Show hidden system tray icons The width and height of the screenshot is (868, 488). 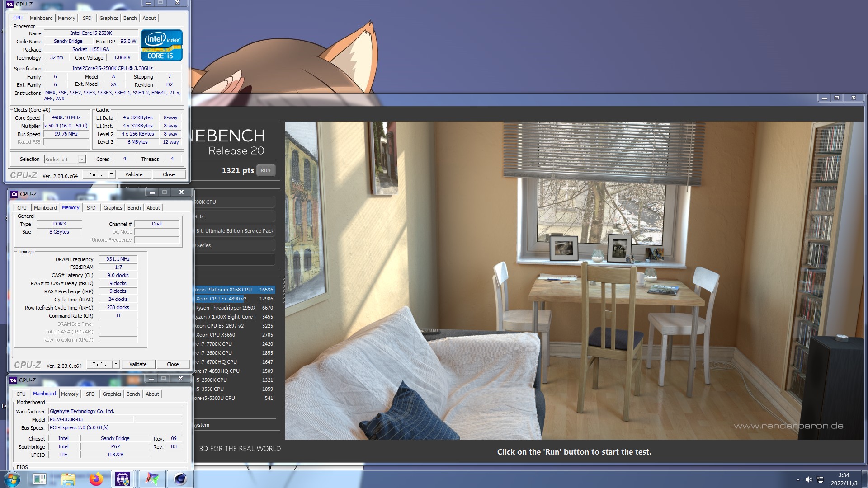point(798,479)
